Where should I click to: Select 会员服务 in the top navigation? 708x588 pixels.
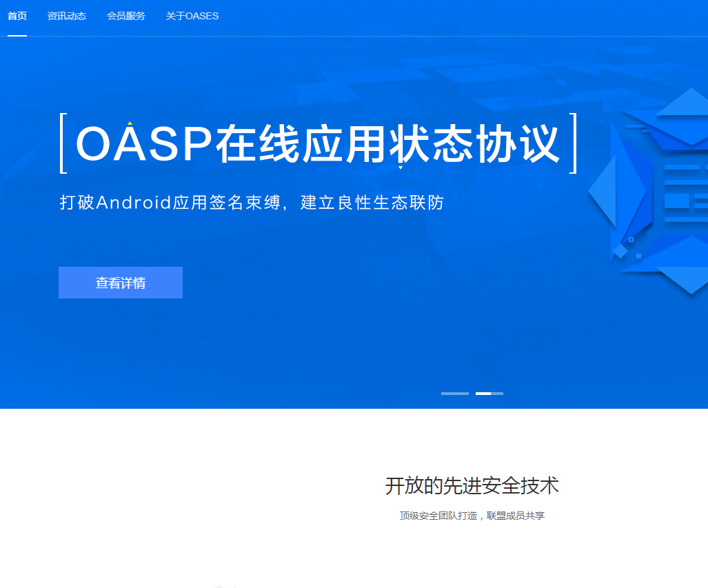click(x=126, y=16)
